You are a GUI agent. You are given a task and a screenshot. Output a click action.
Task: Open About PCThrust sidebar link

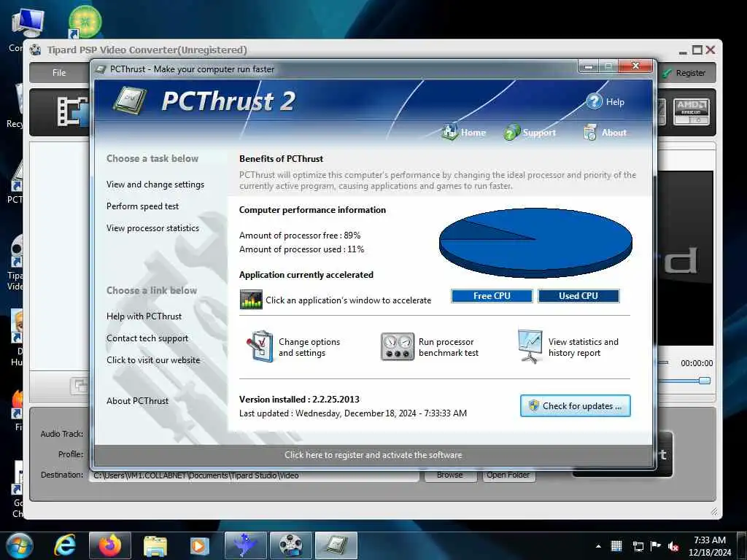click(x=138, y=401)
